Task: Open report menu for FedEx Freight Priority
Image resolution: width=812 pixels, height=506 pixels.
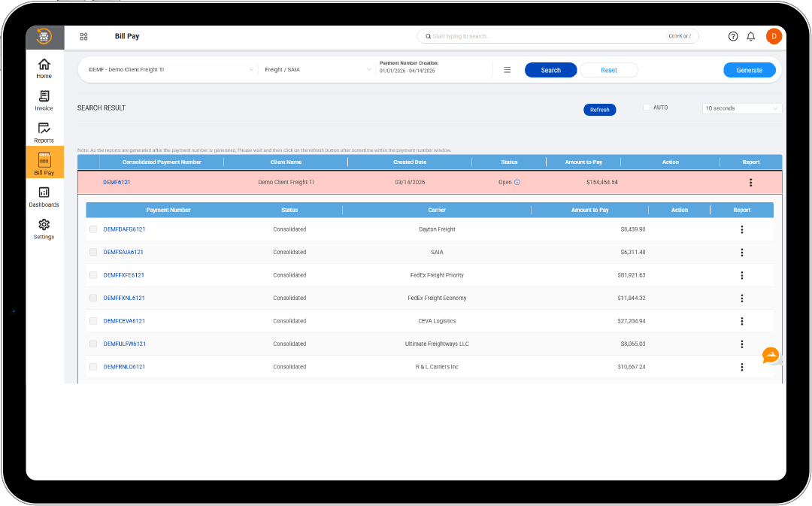Action: click(x=741, y=275)
